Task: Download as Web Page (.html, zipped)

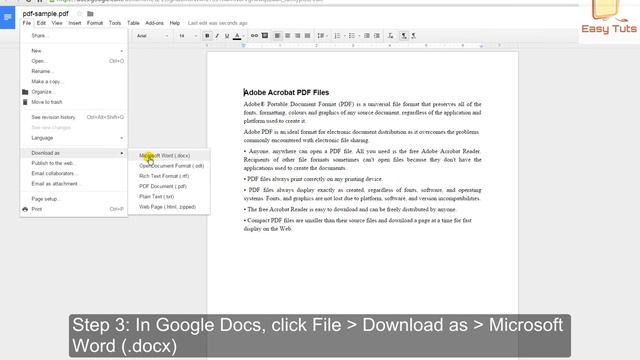Action: [169, 207]
